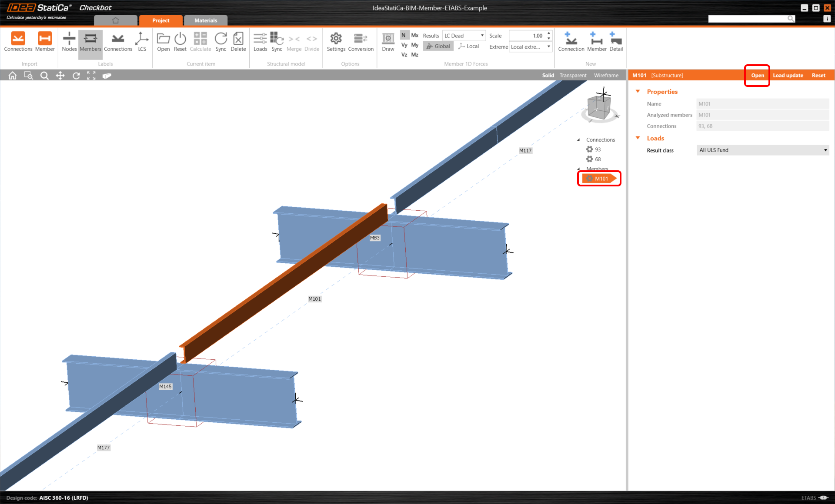
Task: Click the Load update button
Action: 788,76
